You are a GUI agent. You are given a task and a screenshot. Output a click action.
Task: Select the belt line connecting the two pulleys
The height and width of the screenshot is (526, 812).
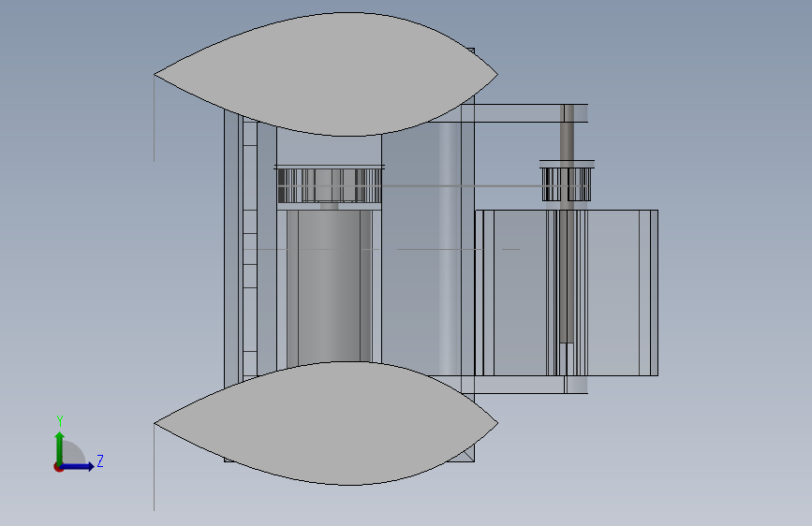[462, 185]
